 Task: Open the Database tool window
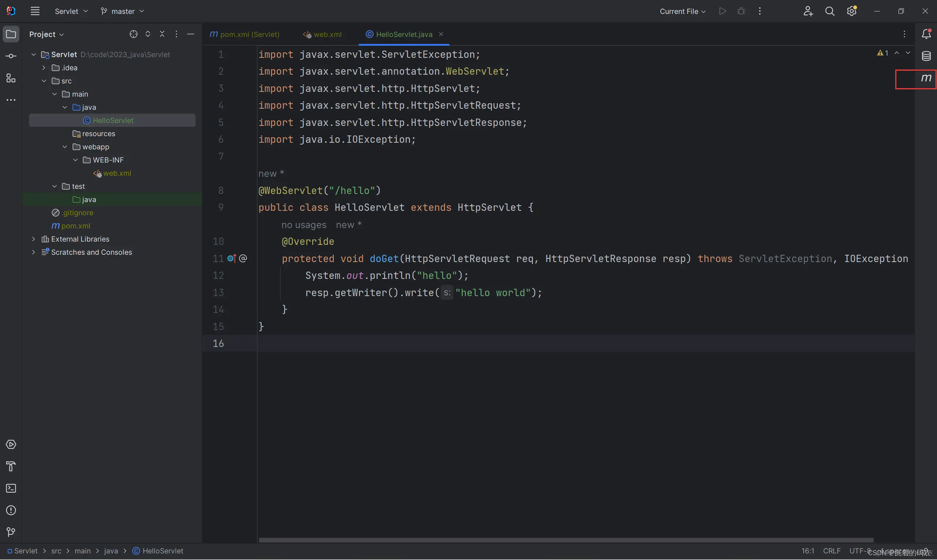pos(926,56)
